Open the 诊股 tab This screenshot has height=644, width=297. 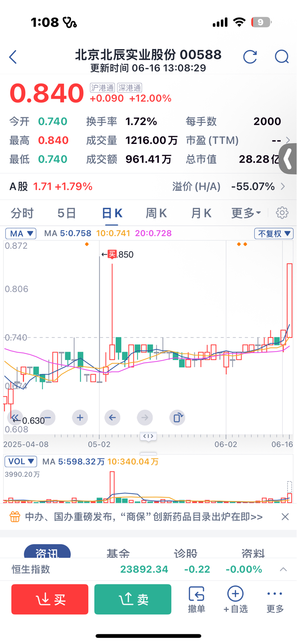point(185,553)
